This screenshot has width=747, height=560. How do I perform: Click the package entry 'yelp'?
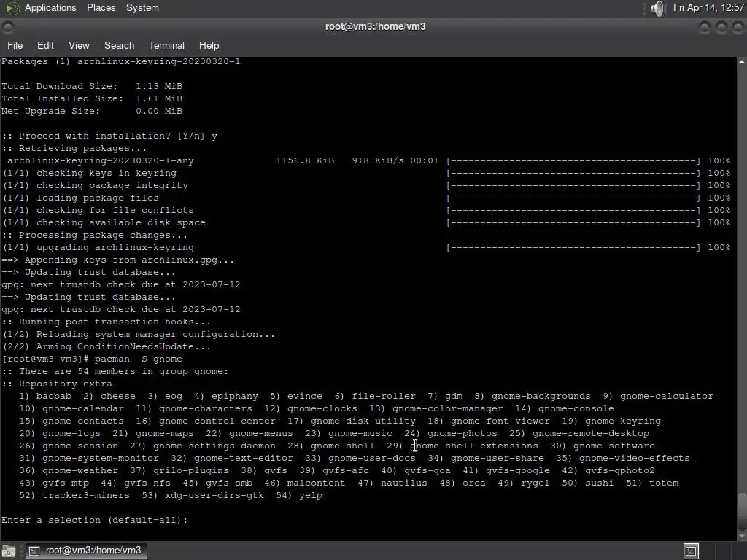tap(311, 495)
